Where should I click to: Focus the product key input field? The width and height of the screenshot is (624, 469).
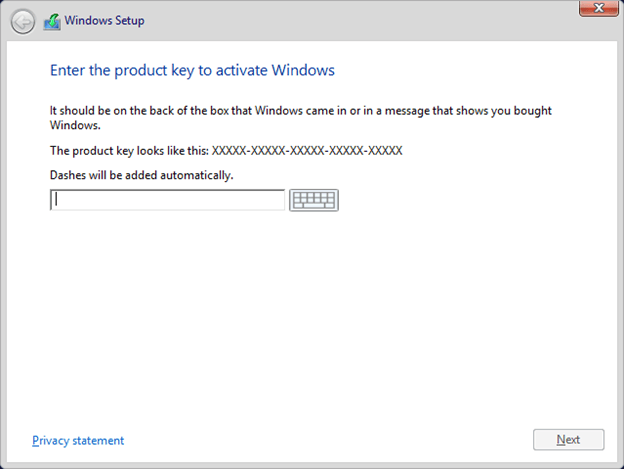(167, 200)
